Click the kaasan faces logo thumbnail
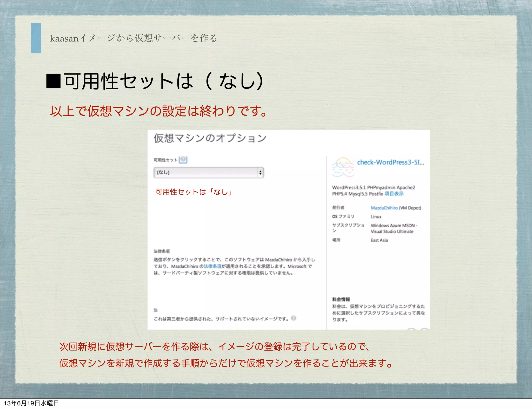532x409 pixels. 343,167
